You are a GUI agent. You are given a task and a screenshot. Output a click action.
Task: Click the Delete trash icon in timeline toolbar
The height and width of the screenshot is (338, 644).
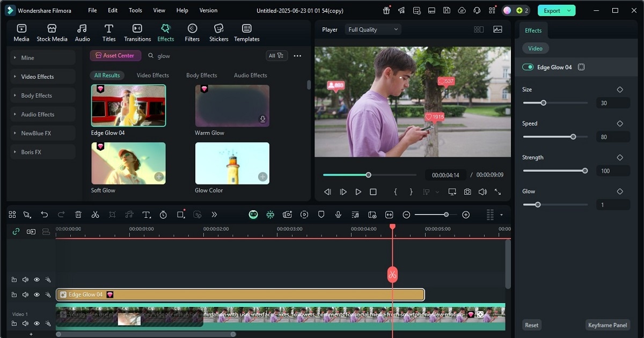coord(78,215)
